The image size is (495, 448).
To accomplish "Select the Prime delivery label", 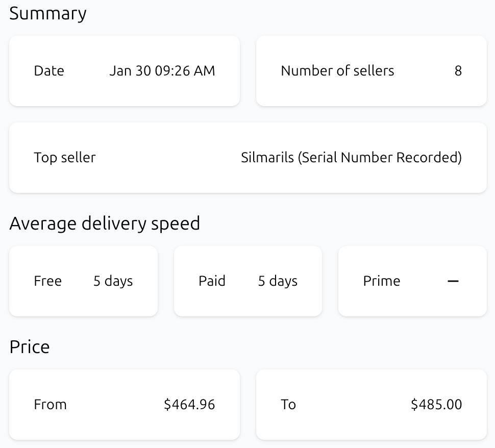I will pyautogui.click(x=382, y=281).
